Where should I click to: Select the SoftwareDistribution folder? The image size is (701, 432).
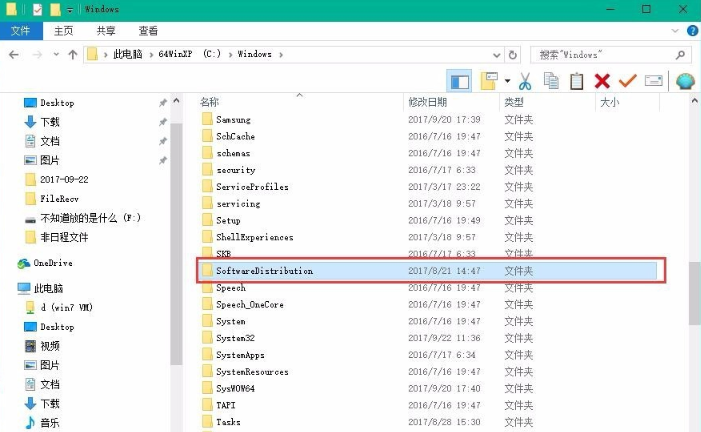tap(264, 271)
